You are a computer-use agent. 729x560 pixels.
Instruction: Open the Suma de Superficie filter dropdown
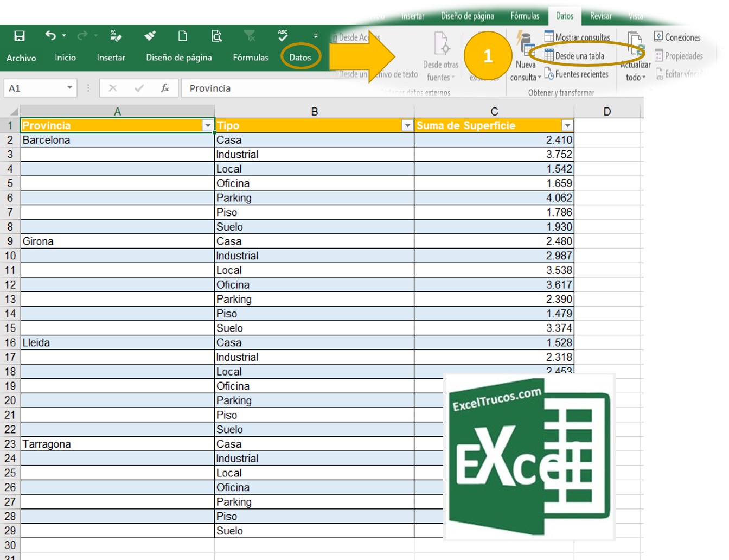(567, 126)
